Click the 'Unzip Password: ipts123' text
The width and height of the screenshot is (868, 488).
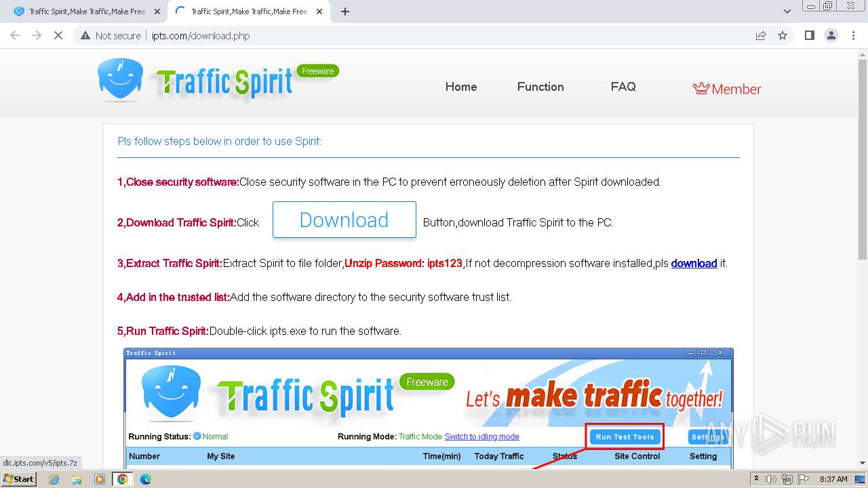[x=403, y=263]
